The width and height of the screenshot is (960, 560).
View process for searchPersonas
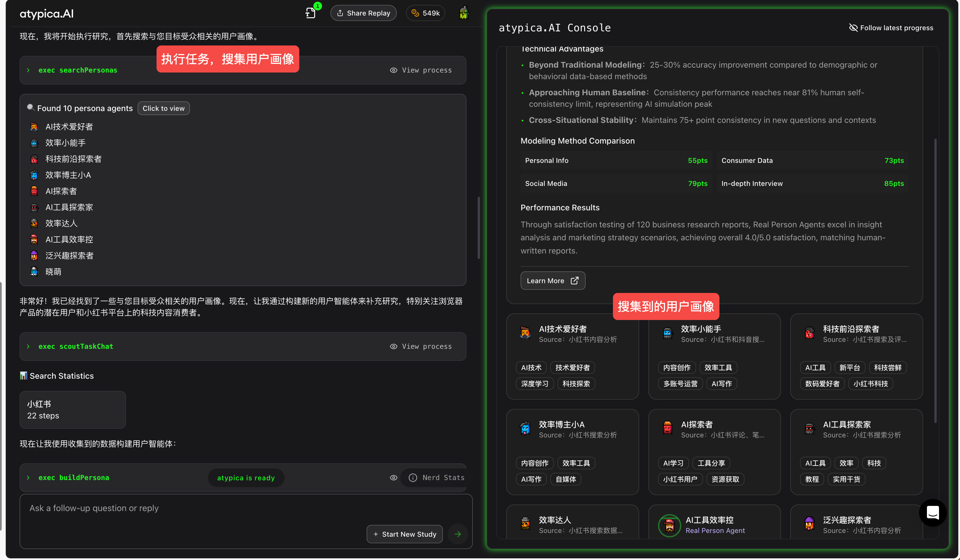pyautogui.click(x=420, y=70)
